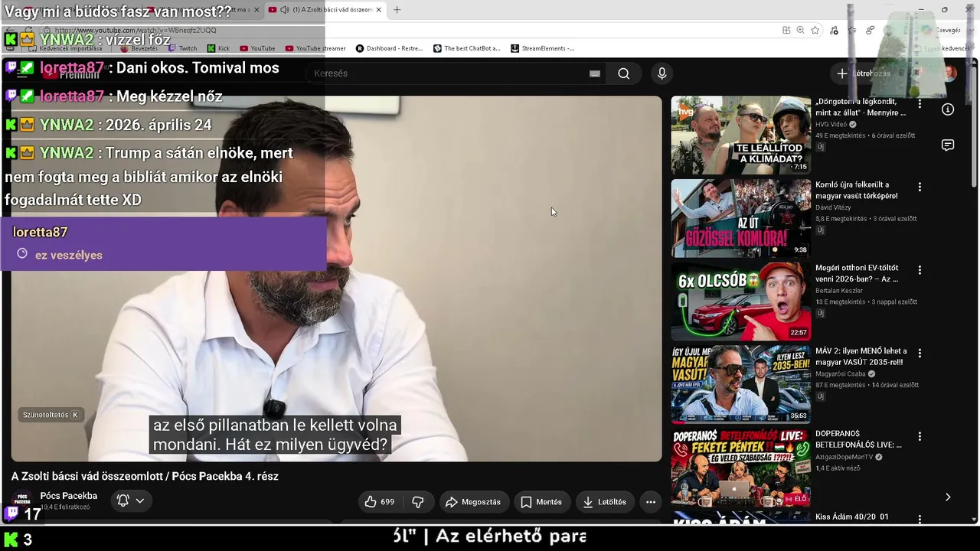Start voice search with the microphone icon
Image resolution: width=980 pixels, height=551 pixels.
pyautogui.click(x=662, y=73)
